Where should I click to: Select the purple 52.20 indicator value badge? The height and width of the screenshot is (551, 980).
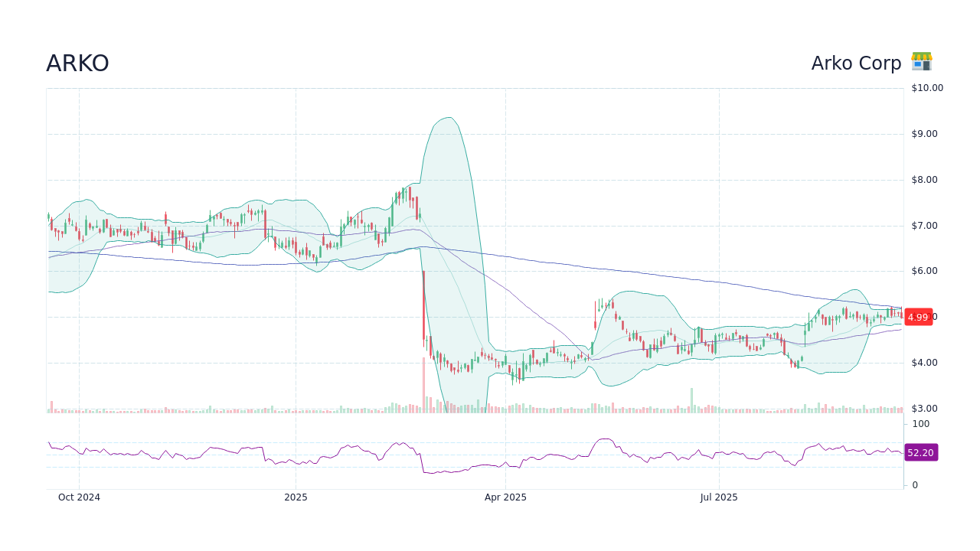[920, 452]
